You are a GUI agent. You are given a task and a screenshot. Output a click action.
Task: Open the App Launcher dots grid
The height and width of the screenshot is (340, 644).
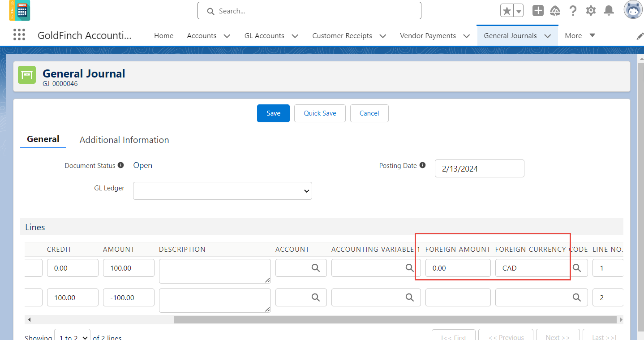[x=19, y=35]
